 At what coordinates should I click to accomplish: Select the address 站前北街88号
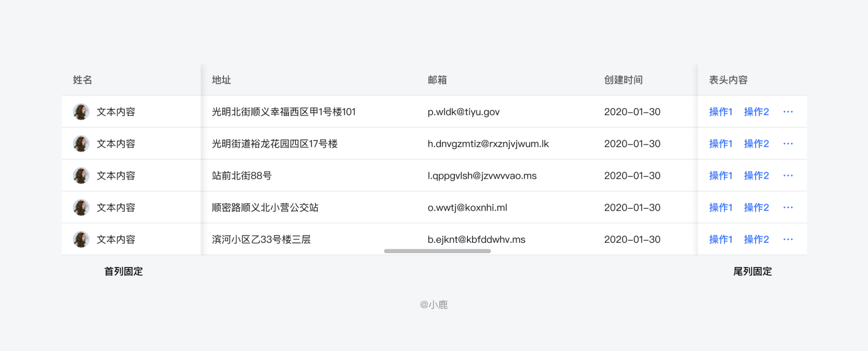[x=242, y=175]
